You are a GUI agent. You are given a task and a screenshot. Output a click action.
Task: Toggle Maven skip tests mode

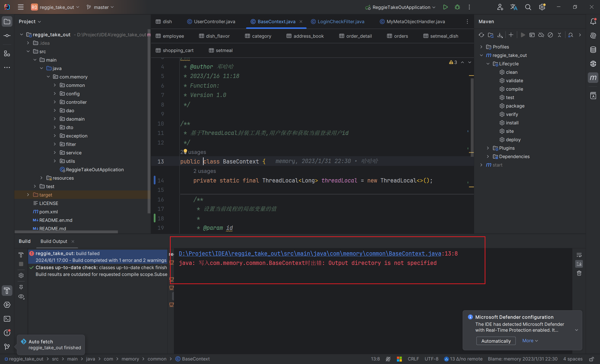[x=550, y=35]
